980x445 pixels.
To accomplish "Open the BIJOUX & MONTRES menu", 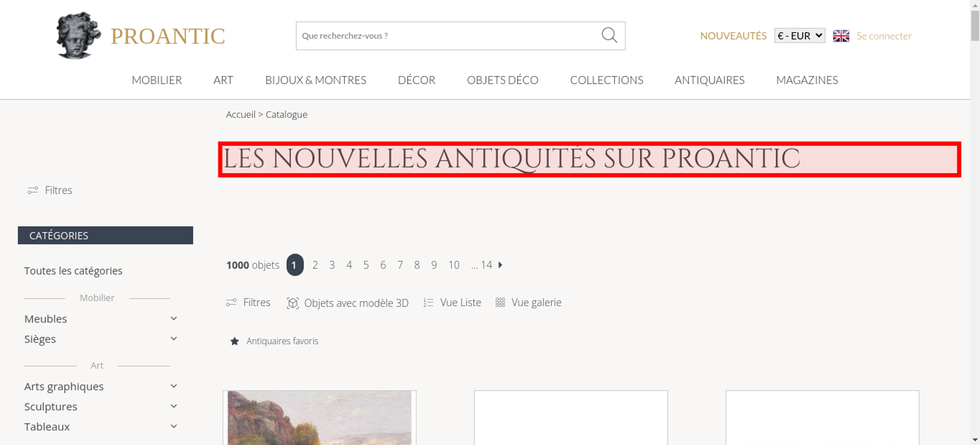I will (316, 80).
